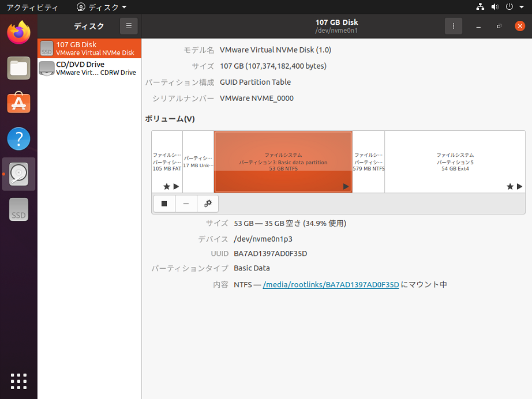Select CD/DVD Drive in the device list
Viewport: 532px width, 399px height.
coord(89,68)
